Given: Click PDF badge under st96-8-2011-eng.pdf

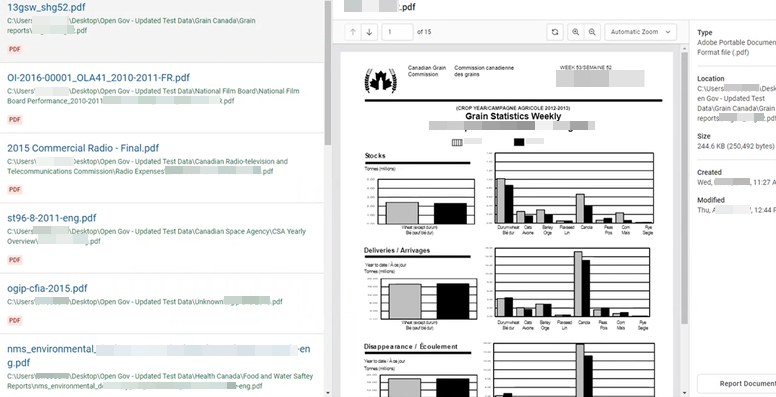Looking at the screenshot, I should (15, 260).
